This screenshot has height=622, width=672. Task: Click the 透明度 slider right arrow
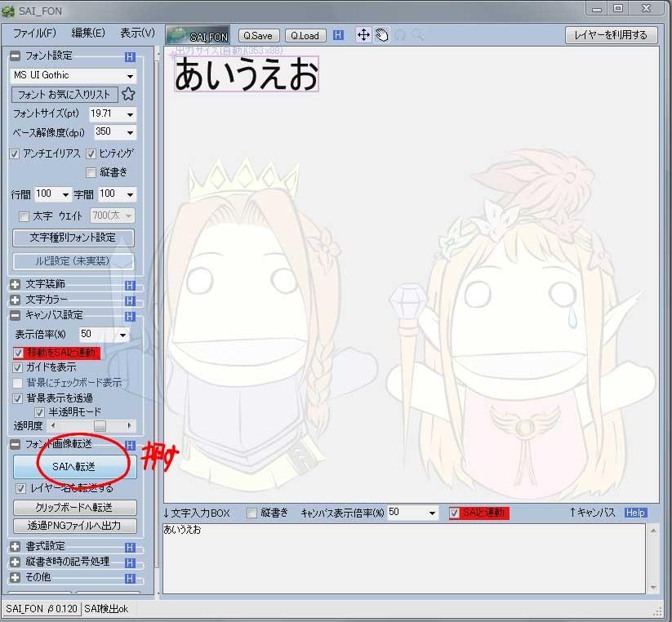click(x=130, y=426)
